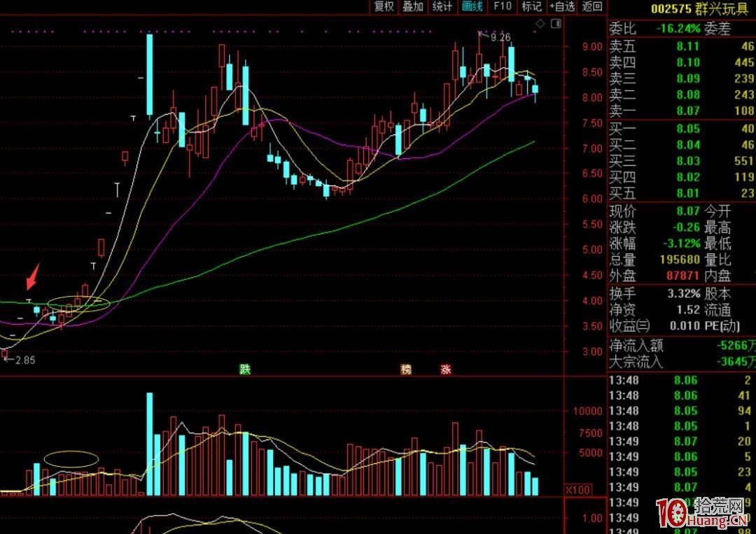Click the orange 榜 event marker

point(407,370)
